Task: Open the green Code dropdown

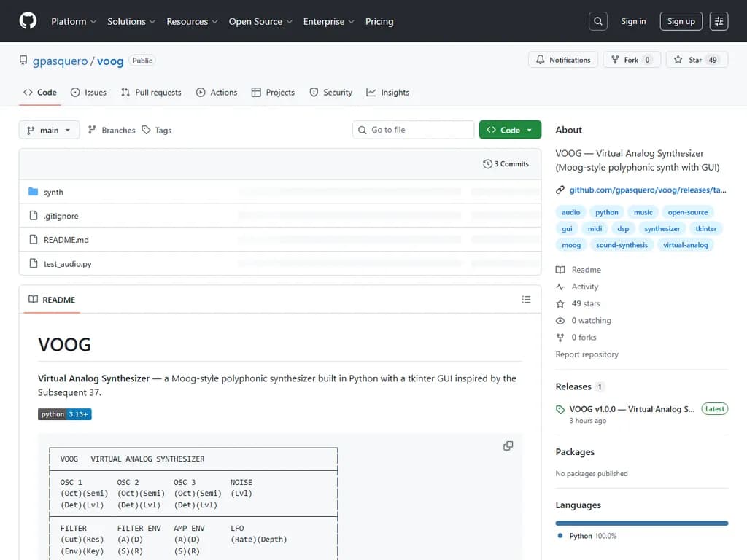Action: tap(510, 130)
